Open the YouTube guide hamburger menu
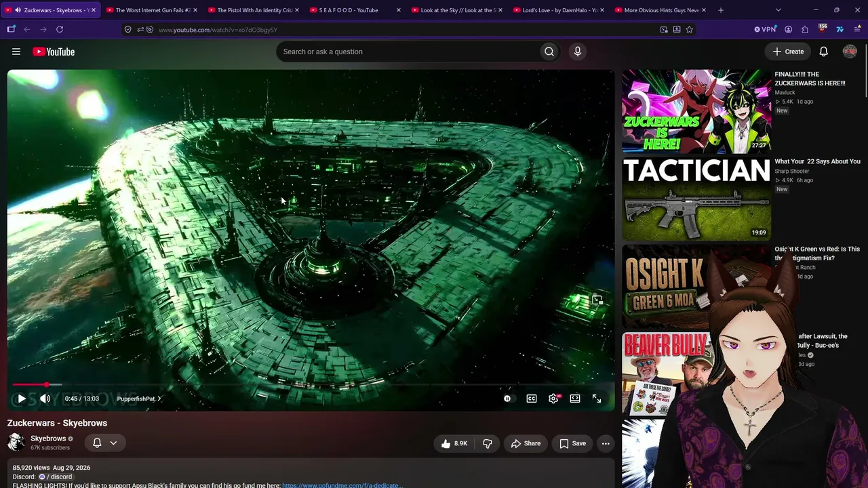This screenshot has height=488, width=868. tap(16, 52)
